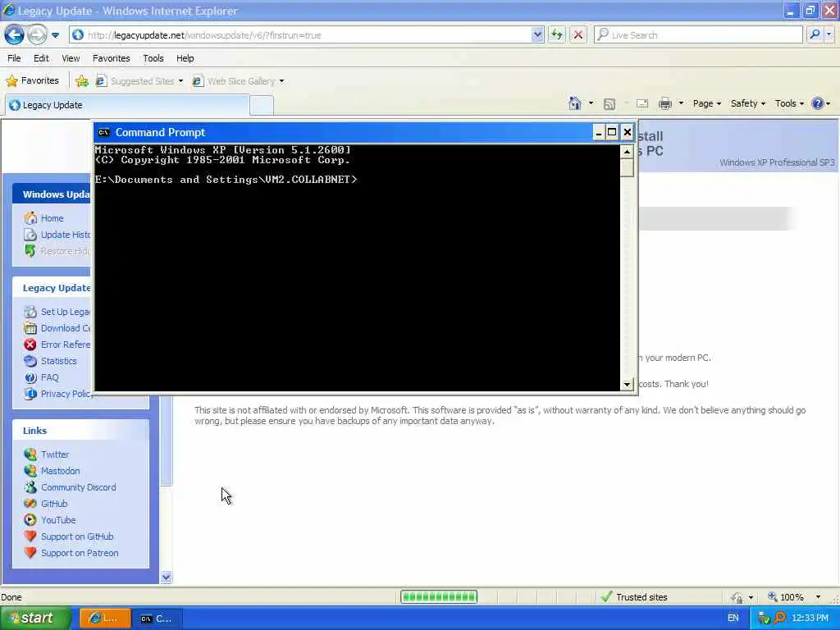
Task: Open the Safety dropdown menu
Action: tap(748, 103)
